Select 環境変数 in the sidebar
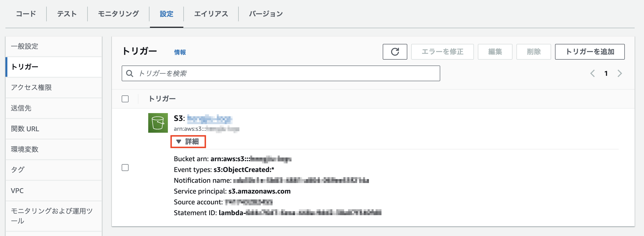Screen dimensions: 644x236 coord(25,149)
